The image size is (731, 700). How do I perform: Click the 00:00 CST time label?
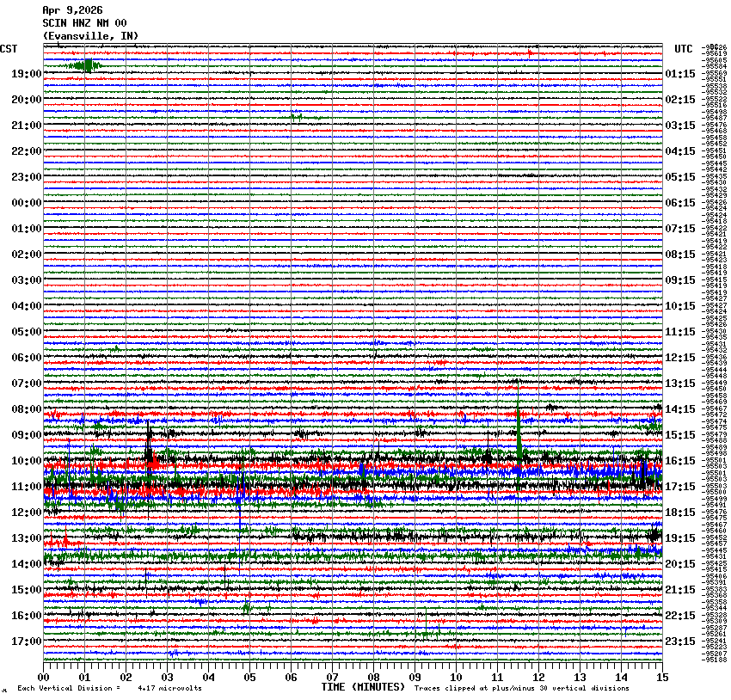[26, 203]
